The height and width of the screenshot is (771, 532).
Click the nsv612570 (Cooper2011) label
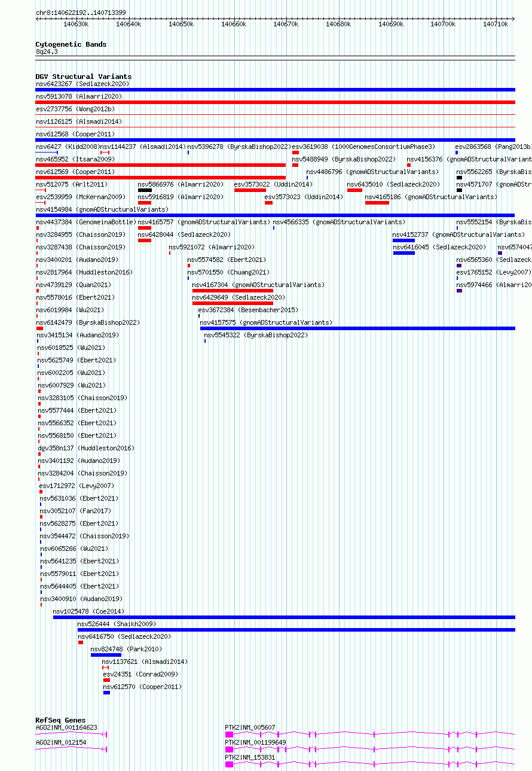[142, 687]
